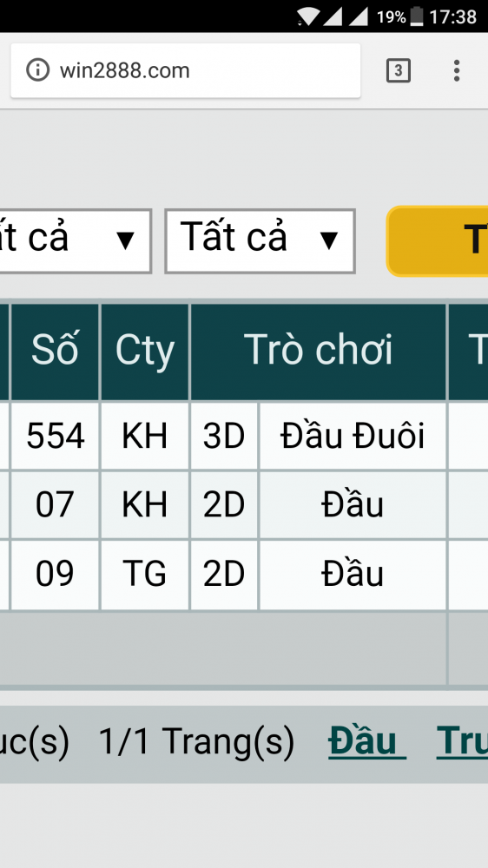The height and width of the screenshot is (868, 488).
Task: Tap the site info icon in address bar
Action: tap(37, 70)
